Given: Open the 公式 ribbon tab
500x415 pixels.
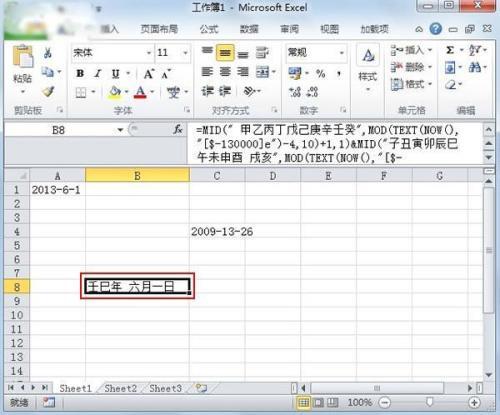Looking at the screenshot, I should (209, 29).
